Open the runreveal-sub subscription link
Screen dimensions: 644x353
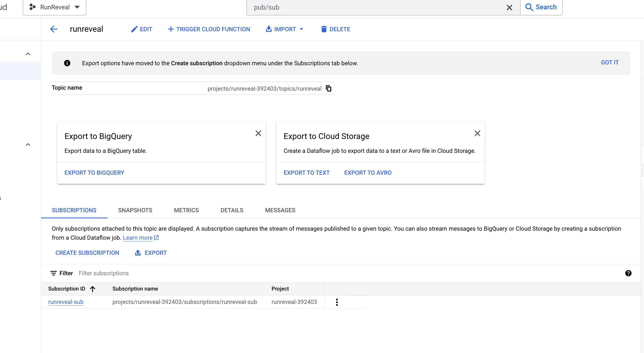pos(66,302)
